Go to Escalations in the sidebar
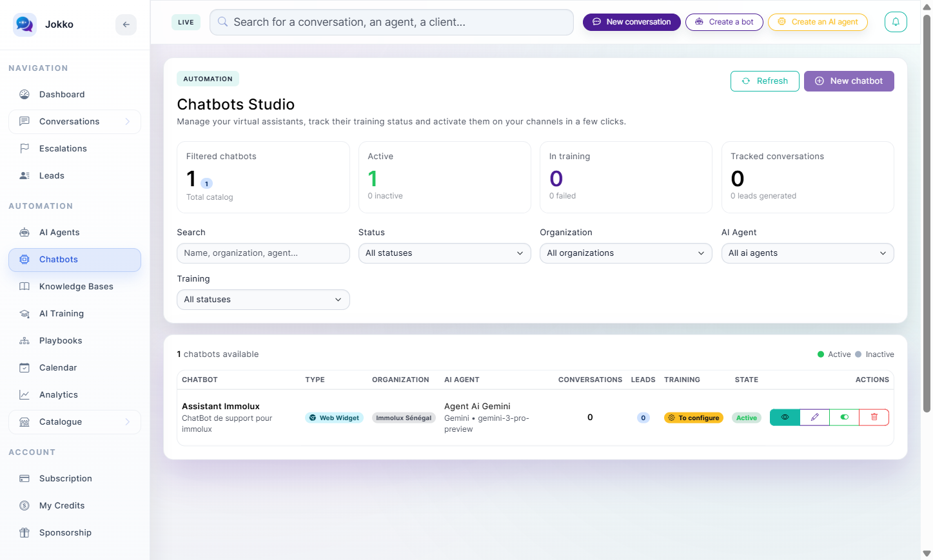 click(75, 149)
